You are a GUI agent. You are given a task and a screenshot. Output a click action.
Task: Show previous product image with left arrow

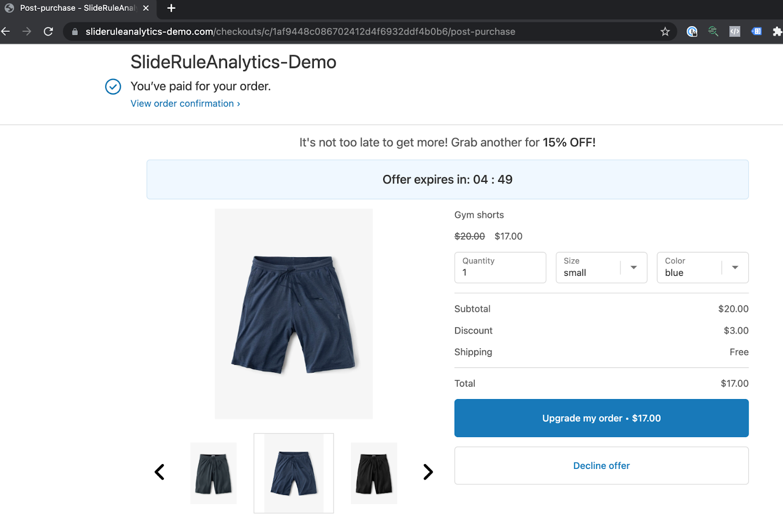click(x=160, y=472)
